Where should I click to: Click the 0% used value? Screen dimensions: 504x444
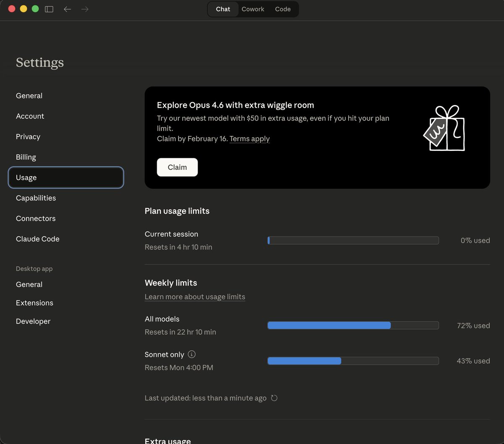(475, 240)
